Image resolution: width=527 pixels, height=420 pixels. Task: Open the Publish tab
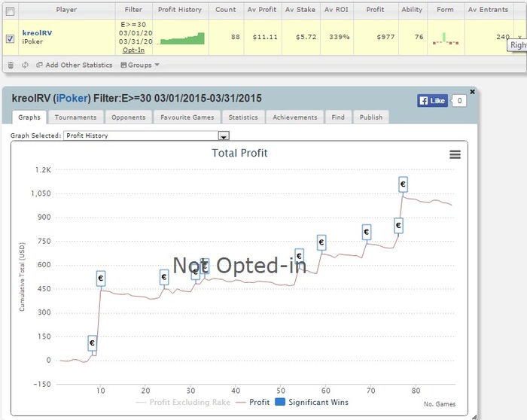click(x=371, y=117)
